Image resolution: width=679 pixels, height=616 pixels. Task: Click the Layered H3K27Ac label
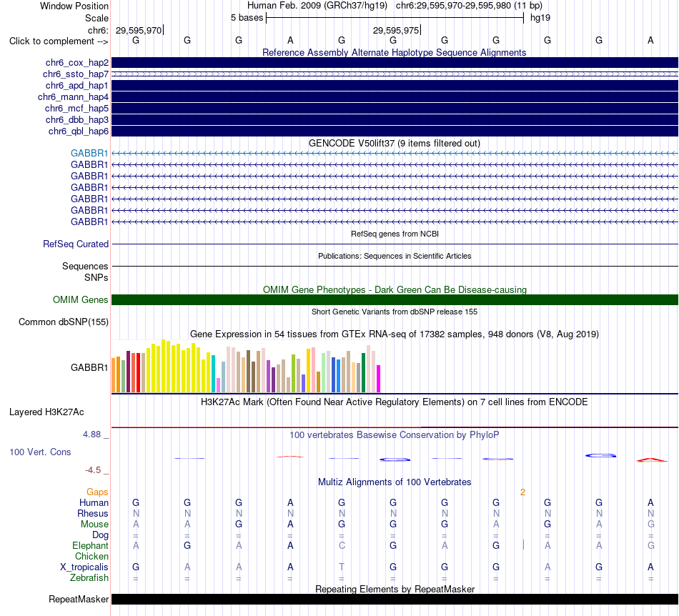(x=46, y=412)
